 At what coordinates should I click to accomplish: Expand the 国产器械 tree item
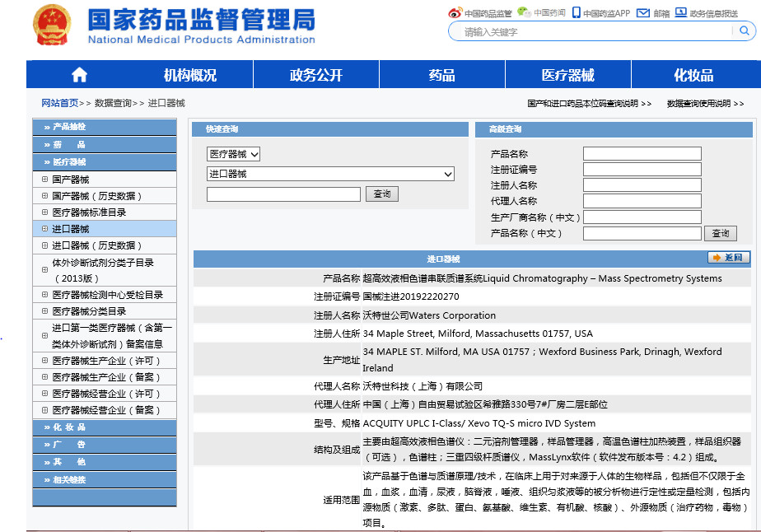[x=44, y=180]
